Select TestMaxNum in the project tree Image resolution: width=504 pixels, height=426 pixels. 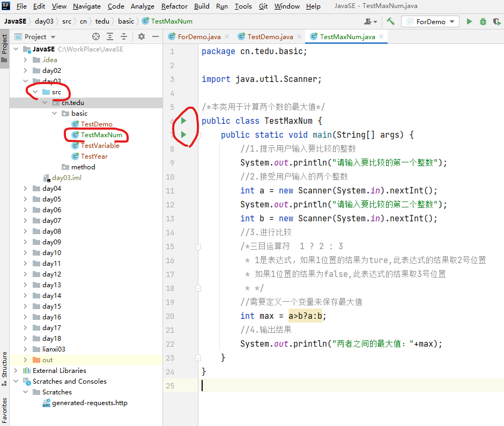click(x=101, y=135)
